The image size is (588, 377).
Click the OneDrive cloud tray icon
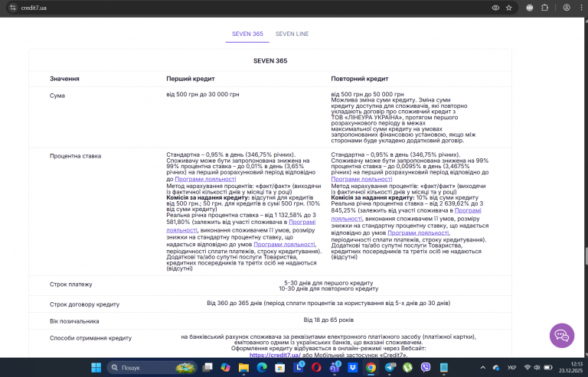coord(496,368)
